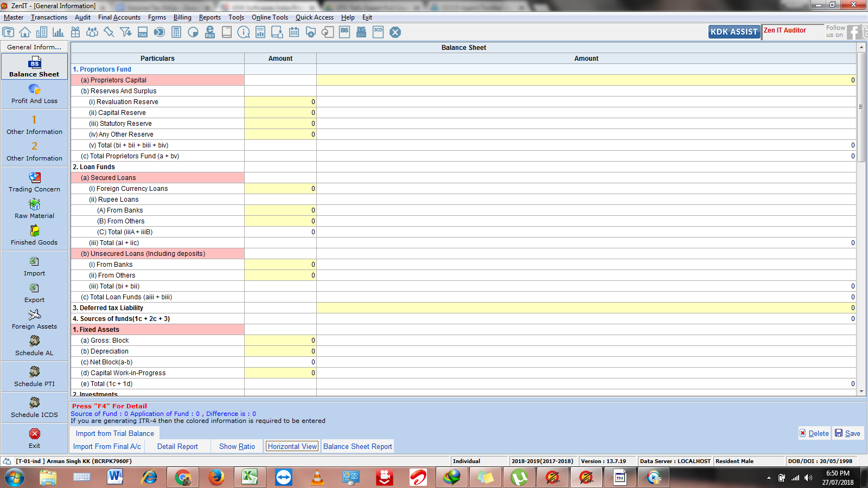Open the info bubble toolbar icon
Viewport: 868px width, 488px height.
(244, 32)
